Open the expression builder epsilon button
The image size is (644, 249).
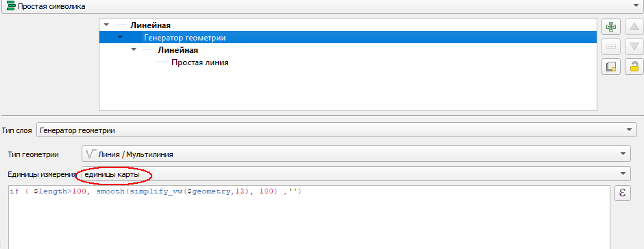(x=622, y=193)
